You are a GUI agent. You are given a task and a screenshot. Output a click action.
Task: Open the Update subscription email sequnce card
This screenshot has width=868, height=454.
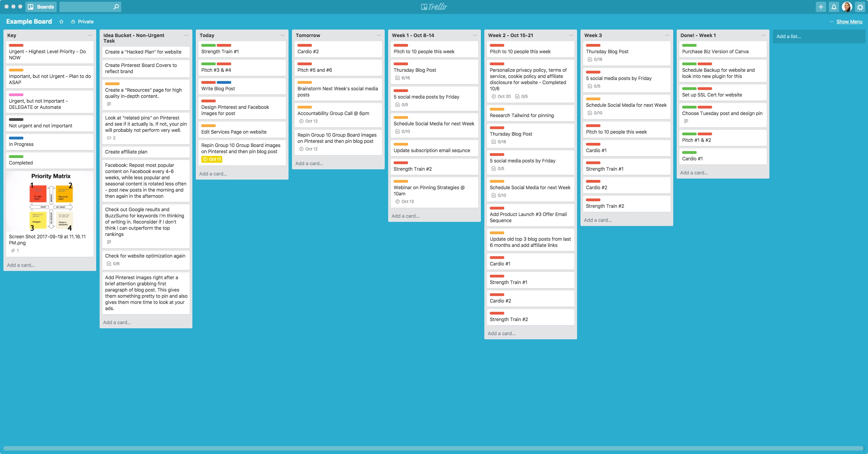click(x=435, y=148)
